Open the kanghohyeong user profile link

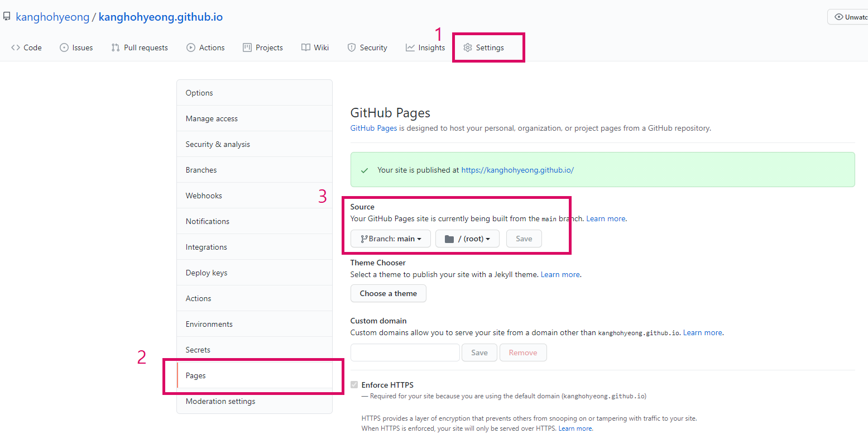click(52, 17)
